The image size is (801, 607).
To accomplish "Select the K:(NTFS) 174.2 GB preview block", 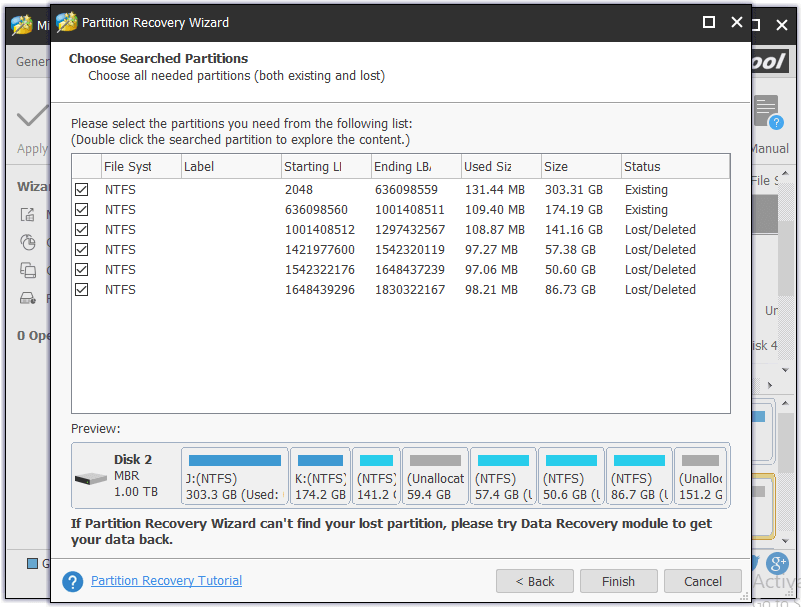I will click(x=320, y=476).
